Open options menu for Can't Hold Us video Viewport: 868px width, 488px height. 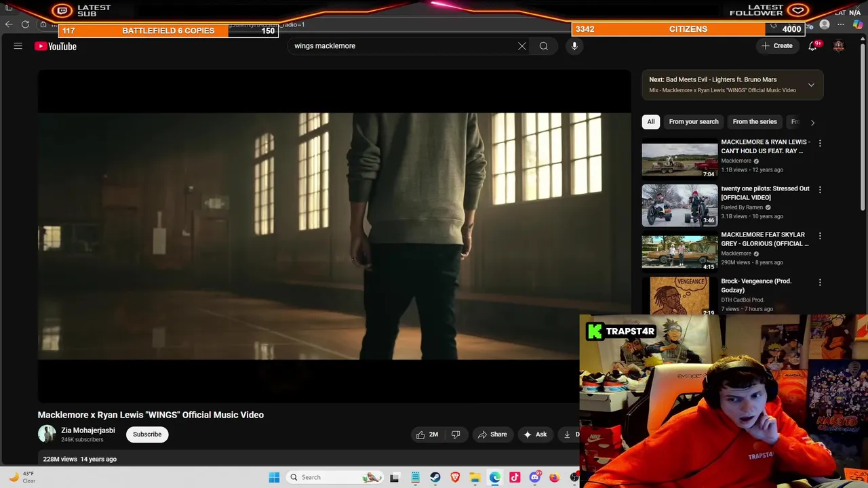pos(820,143)
